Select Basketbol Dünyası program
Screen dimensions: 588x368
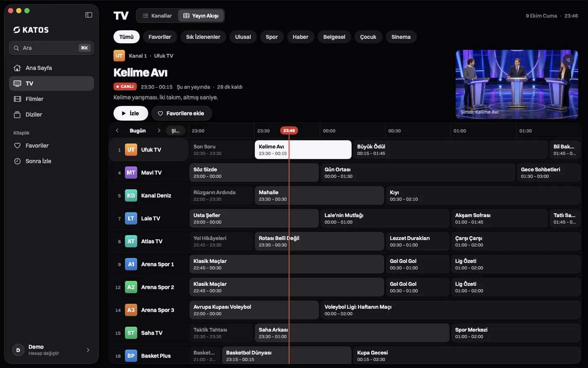pyautogui.click(x=286, y=356)
